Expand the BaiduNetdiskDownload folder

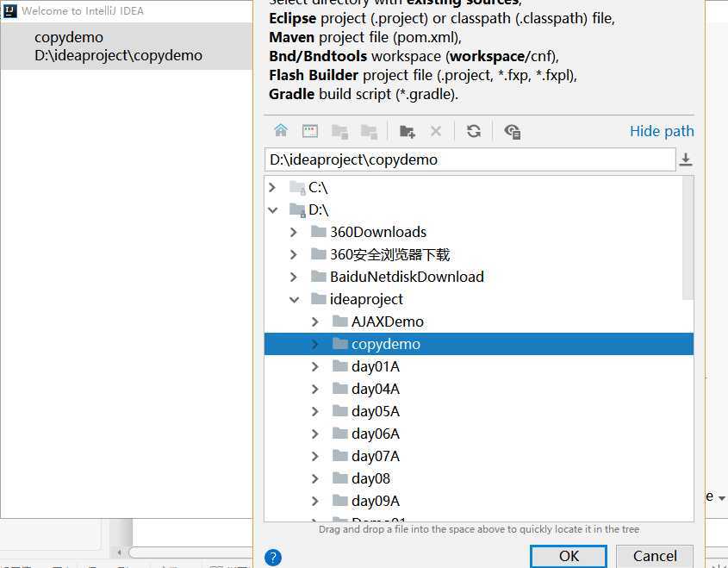(294, 277)
